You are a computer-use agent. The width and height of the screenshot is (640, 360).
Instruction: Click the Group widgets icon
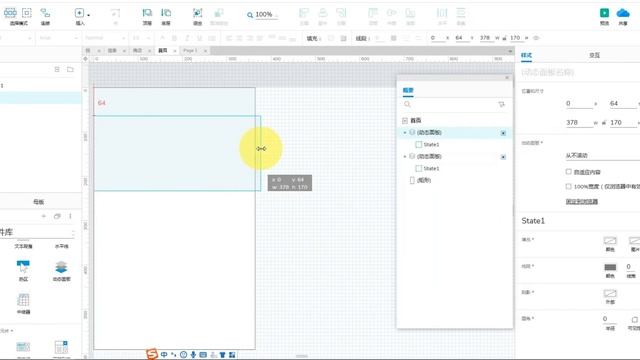pyautogui.click(x=198, y=13)
